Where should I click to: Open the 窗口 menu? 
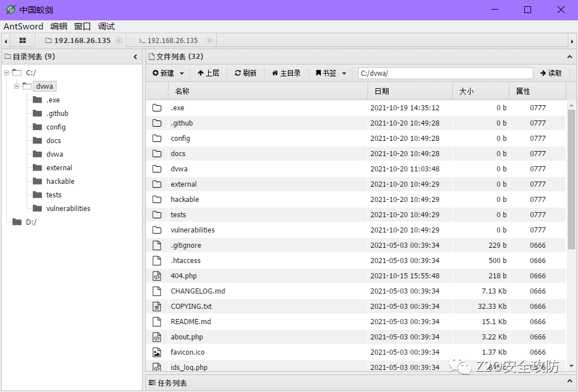click(x=82, y=27)
